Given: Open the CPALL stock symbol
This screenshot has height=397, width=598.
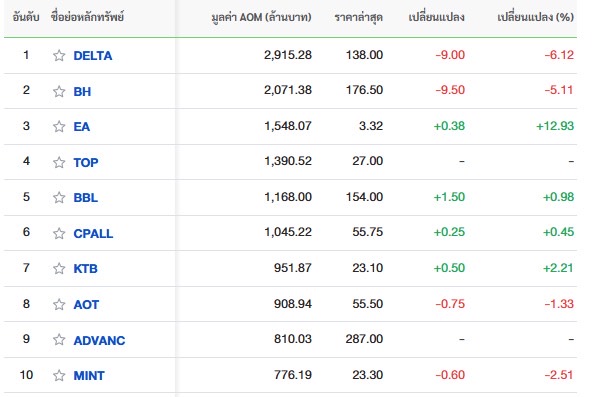Looking at the screenshot, I should (93, 233).
